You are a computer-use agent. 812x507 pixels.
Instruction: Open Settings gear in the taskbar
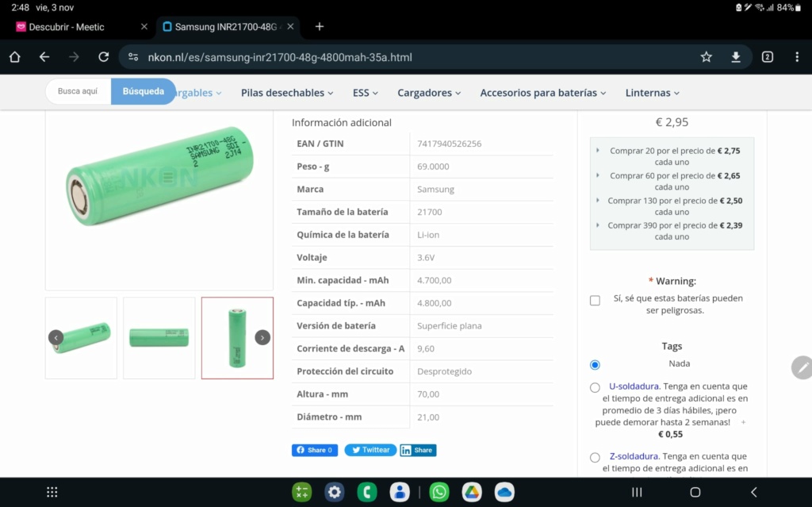pos(335,492)
